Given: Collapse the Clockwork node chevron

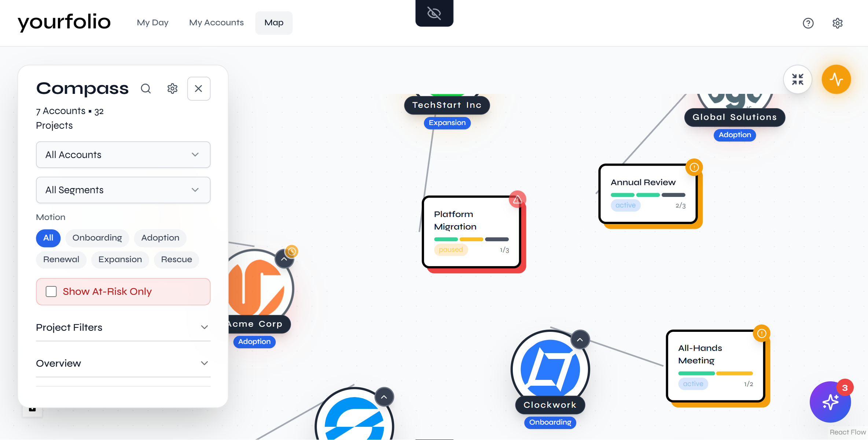Looking at the screenshot, I should pyautogui.click(x=580, y=340).
